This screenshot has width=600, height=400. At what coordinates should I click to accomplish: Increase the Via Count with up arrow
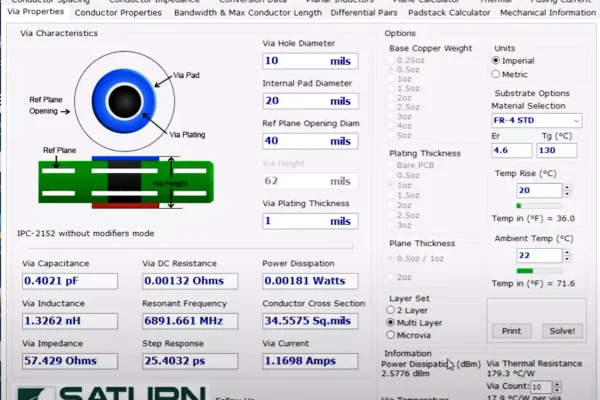(557, 384)
